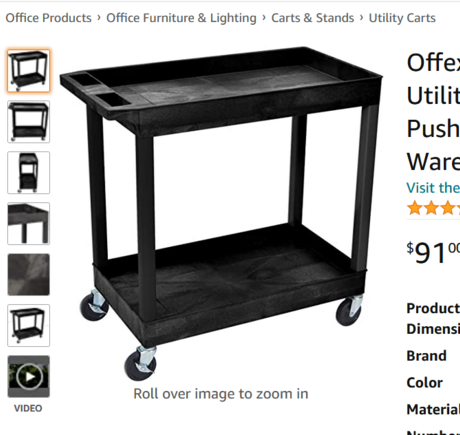460x435 pixels.
Task: Open the Carts & Stands breadcrumb
Action: tap(313, 18)
